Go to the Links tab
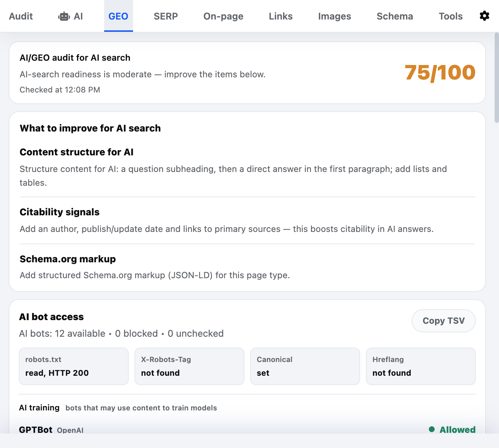 (281, 16)
